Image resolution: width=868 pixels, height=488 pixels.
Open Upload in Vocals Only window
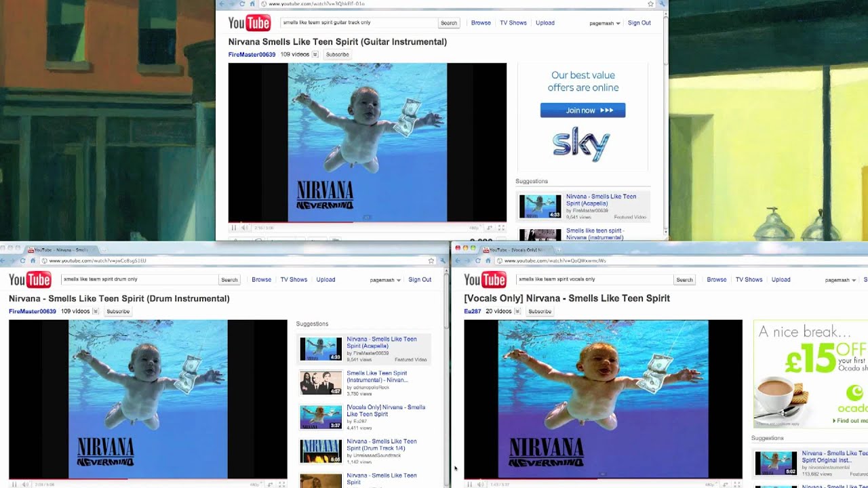(x=781, y=280)
